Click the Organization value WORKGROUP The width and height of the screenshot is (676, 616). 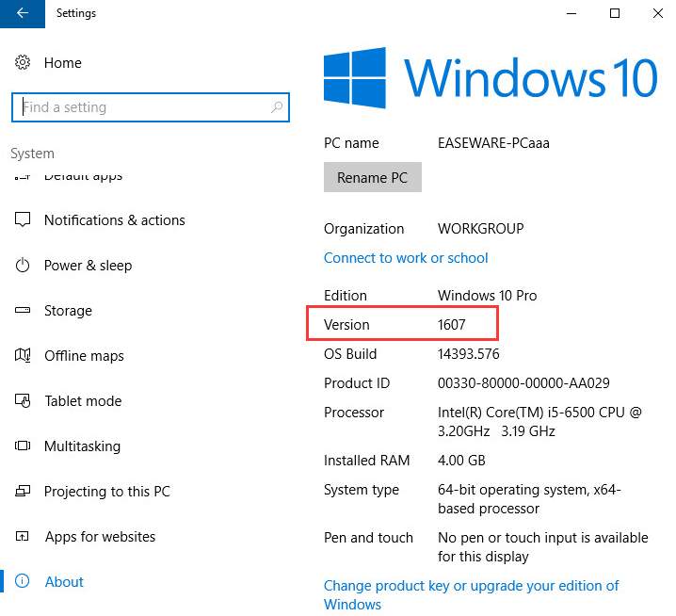pyautogui.click(x=481, y=229)
